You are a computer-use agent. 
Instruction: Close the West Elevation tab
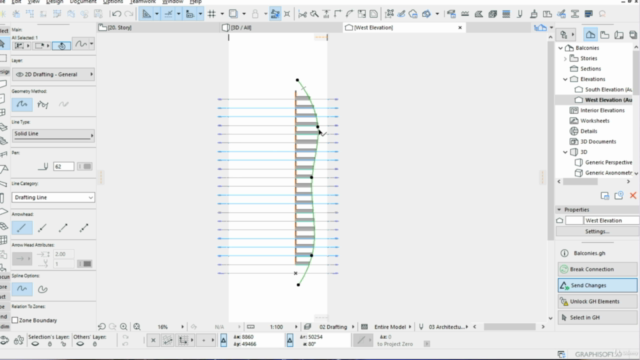460,28
